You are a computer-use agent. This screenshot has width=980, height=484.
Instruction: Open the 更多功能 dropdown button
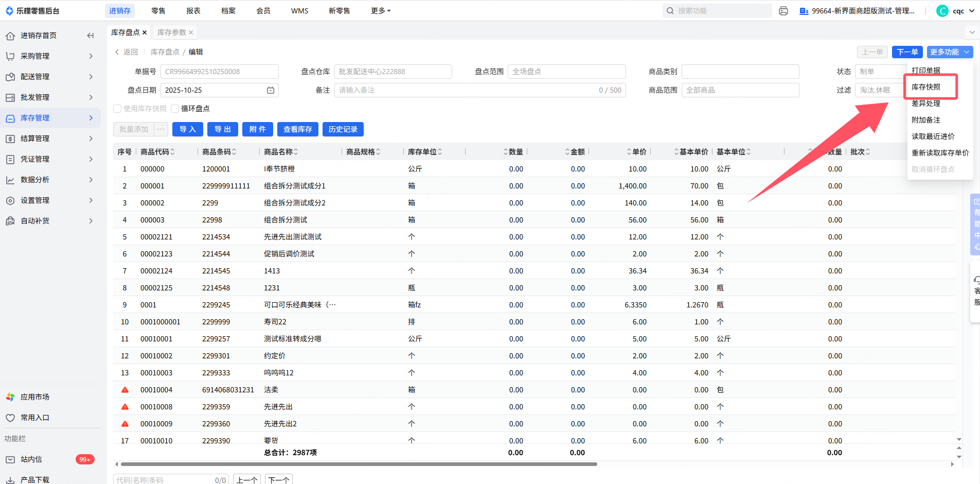950,52
